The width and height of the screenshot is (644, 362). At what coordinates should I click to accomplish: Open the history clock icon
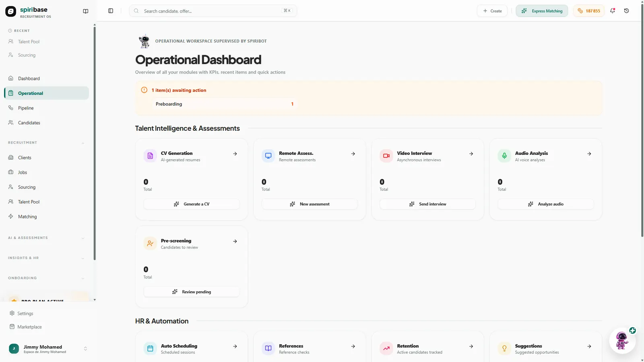click(627, 11)
